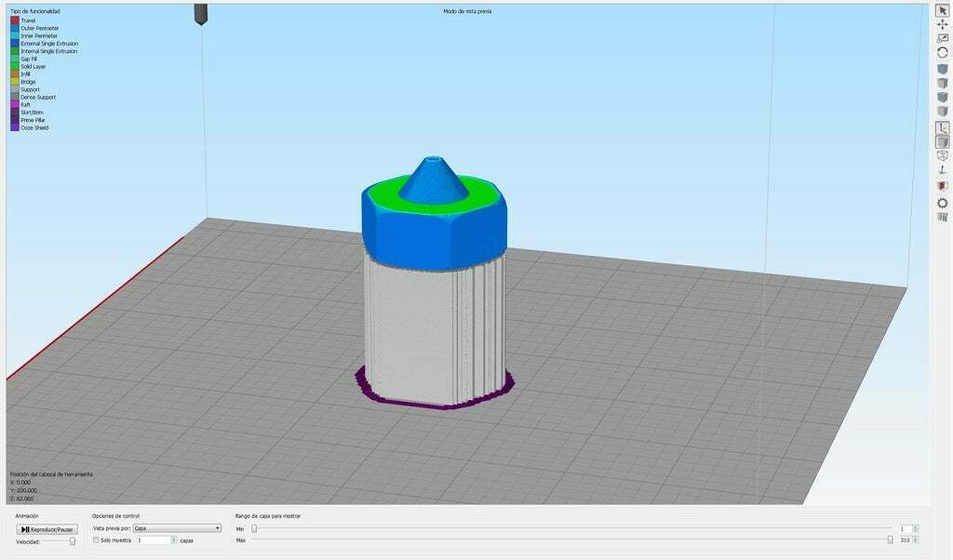
Task: Click the 'Z: 62.000' toolhead position text
Action: 22,498
